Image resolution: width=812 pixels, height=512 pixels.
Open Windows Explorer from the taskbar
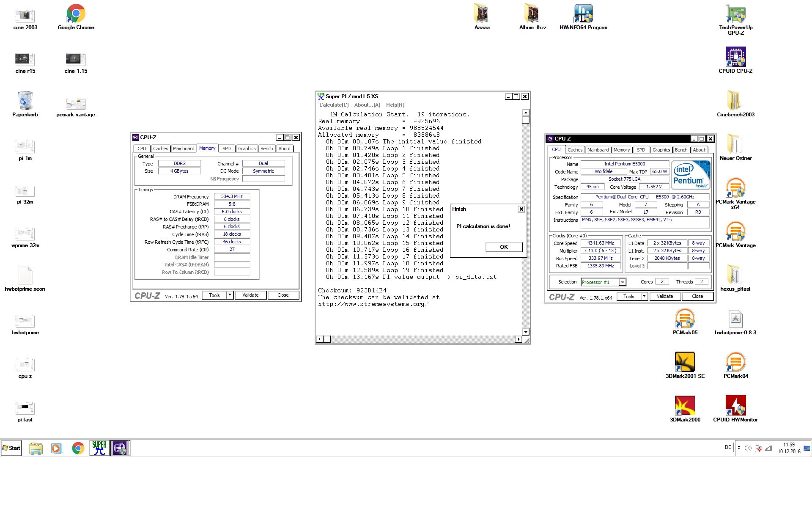(36, 448)
